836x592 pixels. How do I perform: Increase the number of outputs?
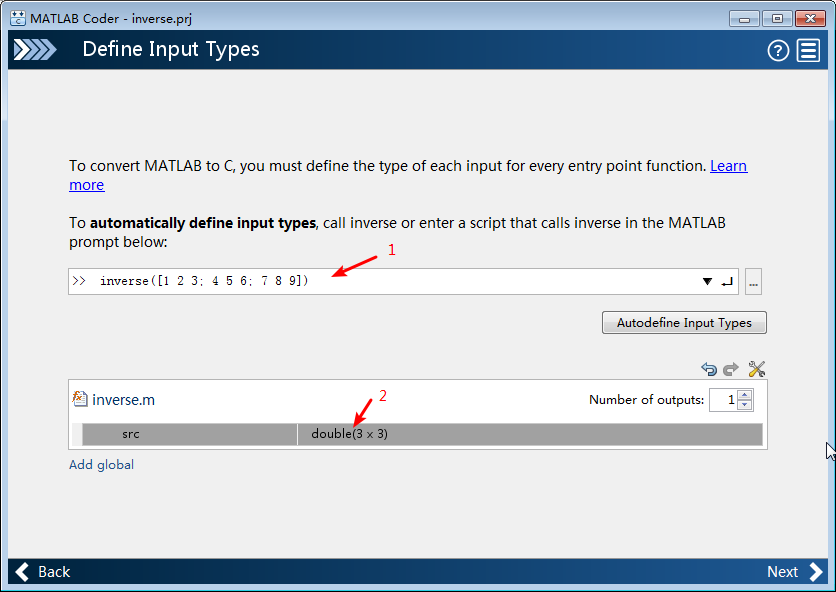coord(745,395)
